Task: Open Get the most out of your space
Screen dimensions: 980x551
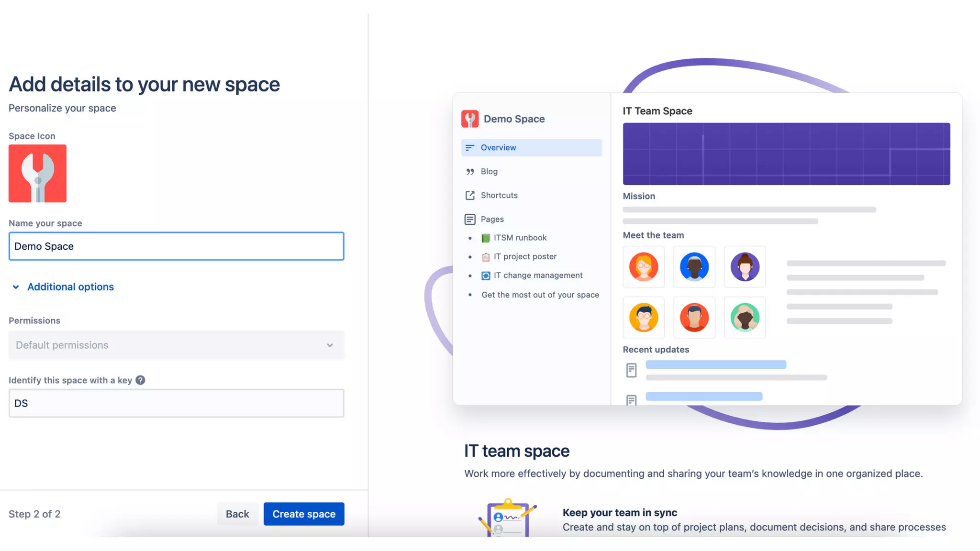Action: [x=540, y=295]
